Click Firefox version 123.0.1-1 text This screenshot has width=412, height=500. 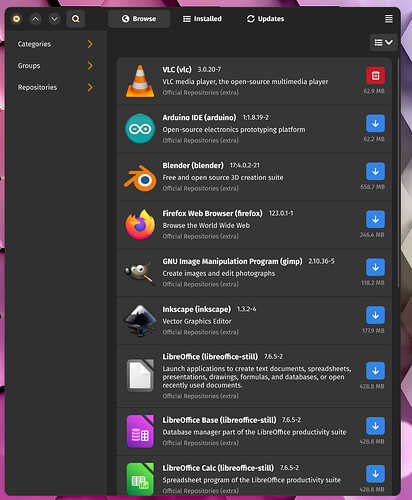(281, 213)
